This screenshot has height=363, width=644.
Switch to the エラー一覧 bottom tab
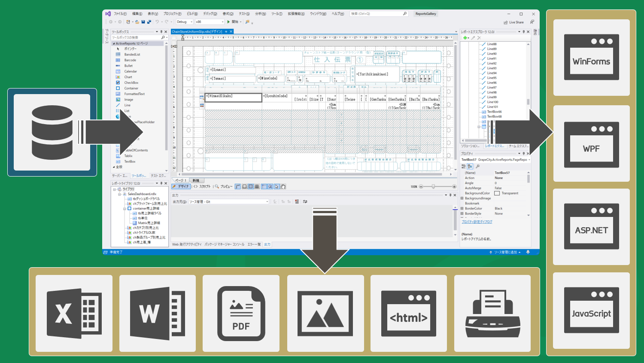(254, 244)
